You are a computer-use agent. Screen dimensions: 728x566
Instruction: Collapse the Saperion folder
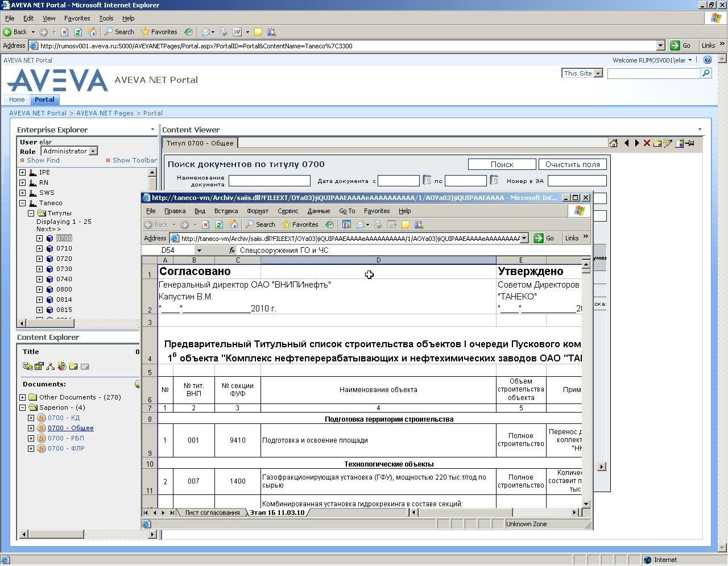[x=23, y=407]
